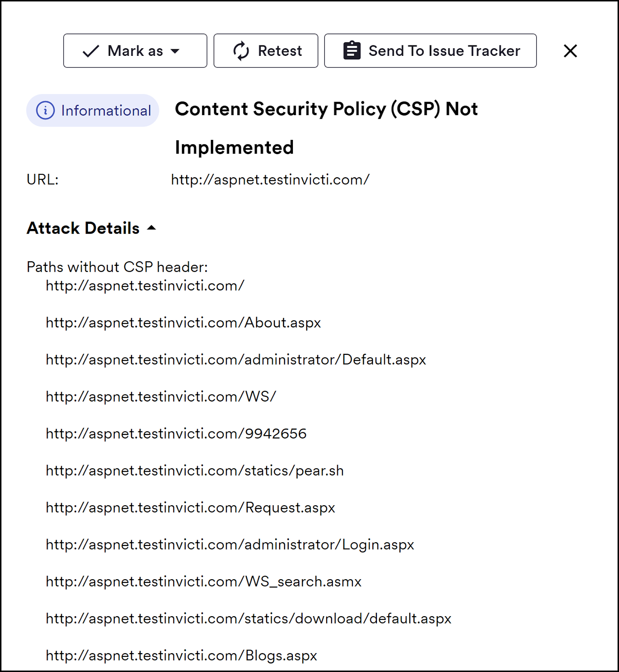
Task: Select the /WS/ path
Action: coord(161,397)
